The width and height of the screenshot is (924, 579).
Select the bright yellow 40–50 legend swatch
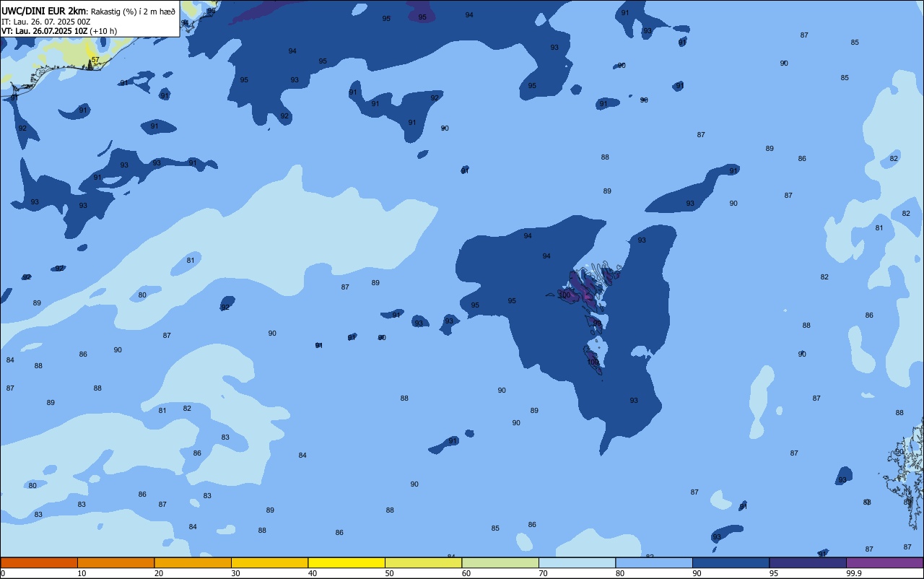pos(346,562)
